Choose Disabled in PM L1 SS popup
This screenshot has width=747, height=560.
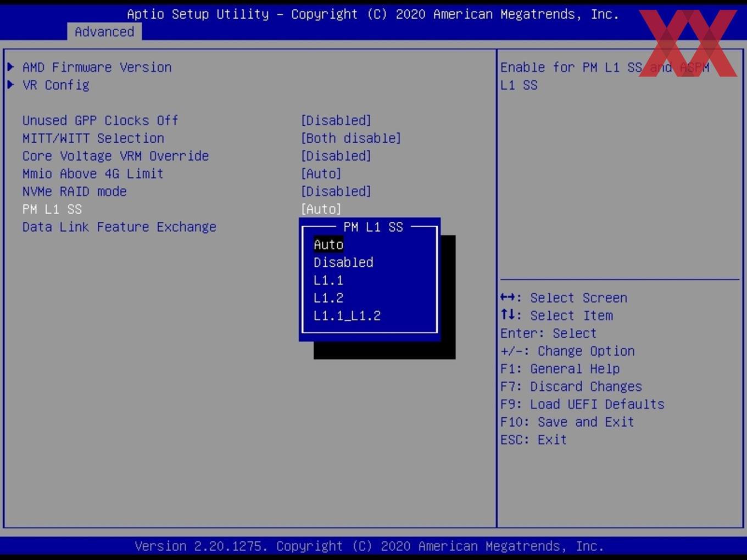344,262
